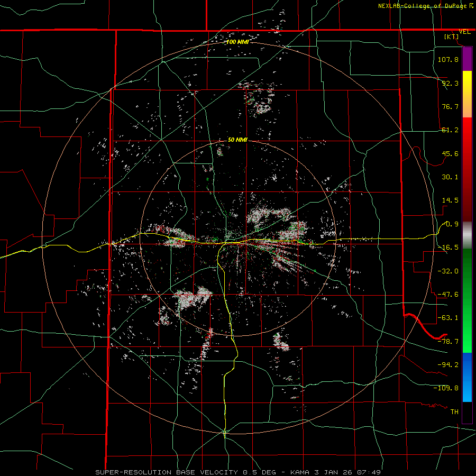Click the 61.2 velocity scale value
This screenshot has width=476, height=476.
tap(450, 130)
